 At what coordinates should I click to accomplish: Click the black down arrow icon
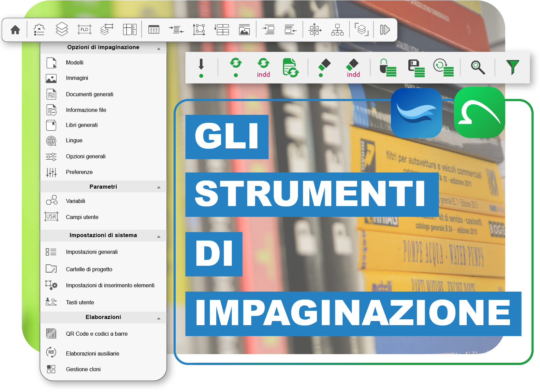tap(201, 68)
